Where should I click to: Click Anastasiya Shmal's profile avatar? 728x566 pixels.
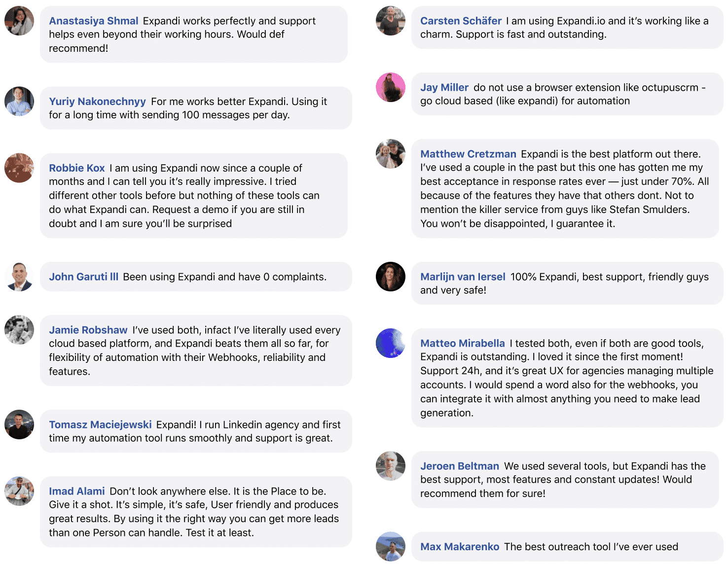pyautogui.click(x=19, y=21)
